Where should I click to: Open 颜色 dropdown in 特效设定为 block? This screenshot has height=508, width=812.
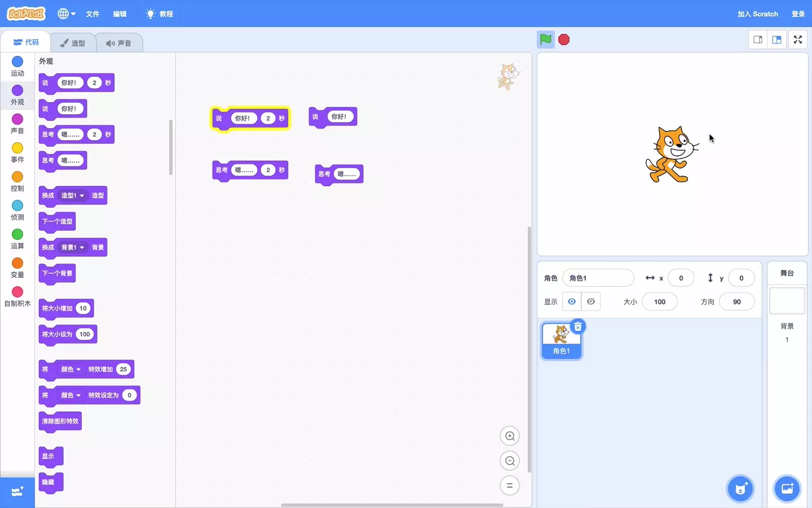70,395
